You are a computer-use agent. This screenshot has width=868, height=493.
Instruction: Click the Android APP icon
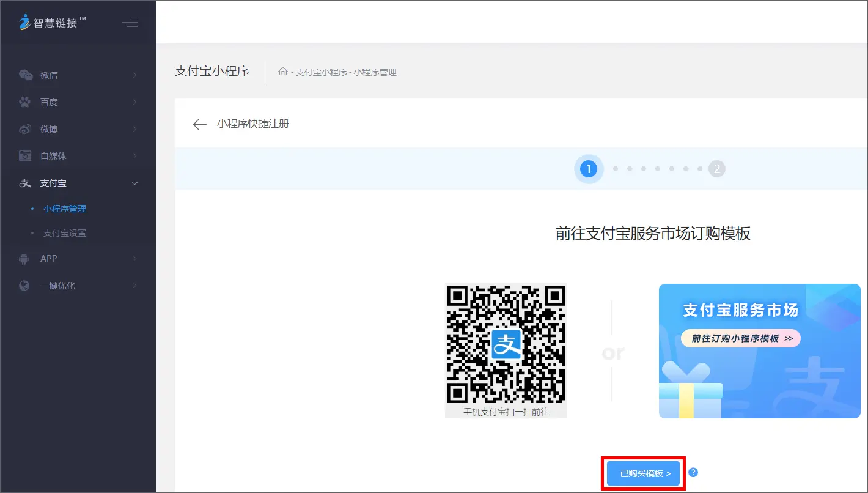(x=25, y=259)
